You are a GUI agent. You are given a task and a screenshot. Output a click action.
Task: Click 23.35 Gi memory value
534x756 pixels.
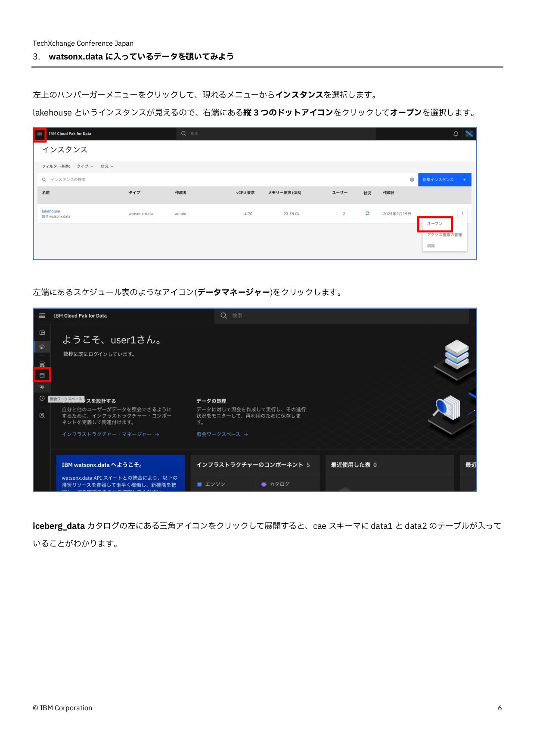(291, 214)
